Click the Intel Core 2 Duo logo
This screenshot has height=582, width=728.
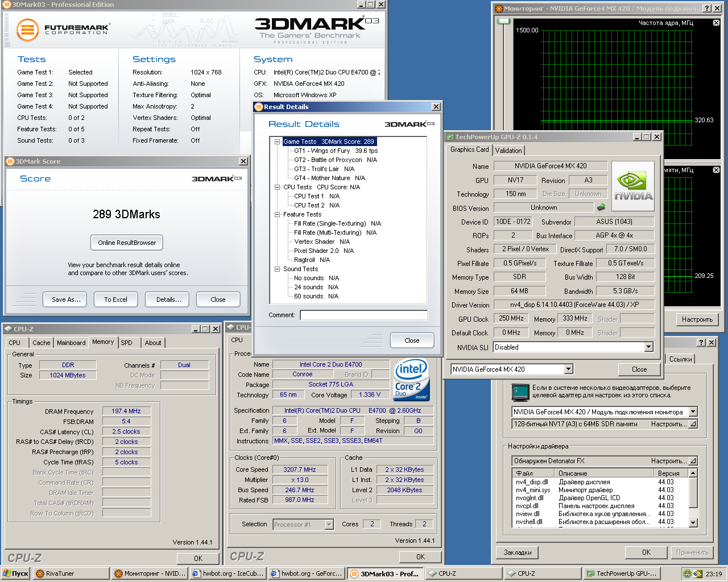click(x=412, y=380)
